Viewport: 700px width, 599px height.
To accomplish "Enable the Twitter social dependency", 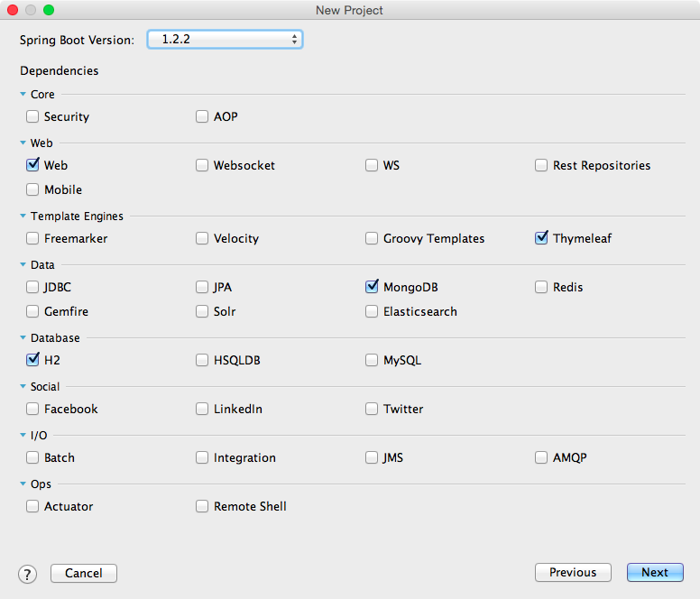I will (x=372, y=409).
